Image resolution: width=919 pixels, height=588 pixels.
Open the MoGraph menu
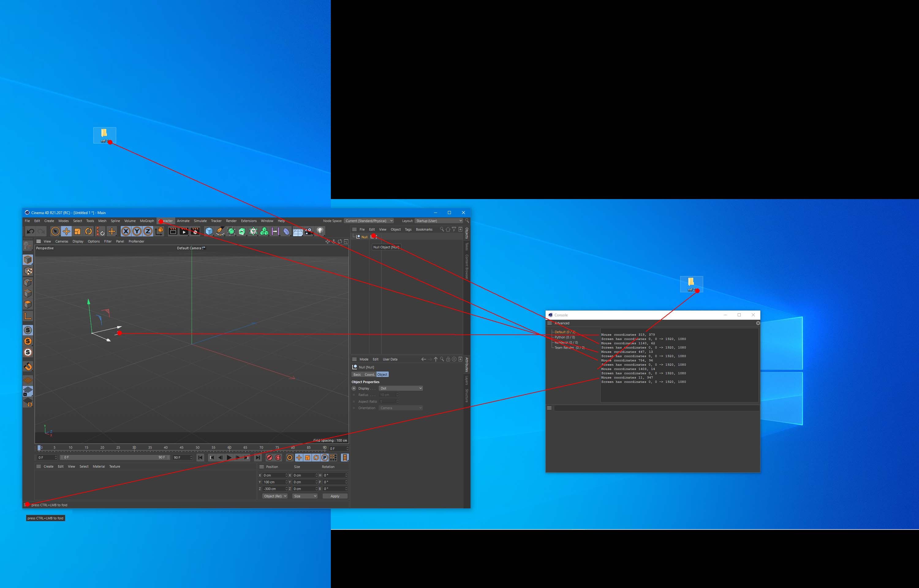coord(147,221)
